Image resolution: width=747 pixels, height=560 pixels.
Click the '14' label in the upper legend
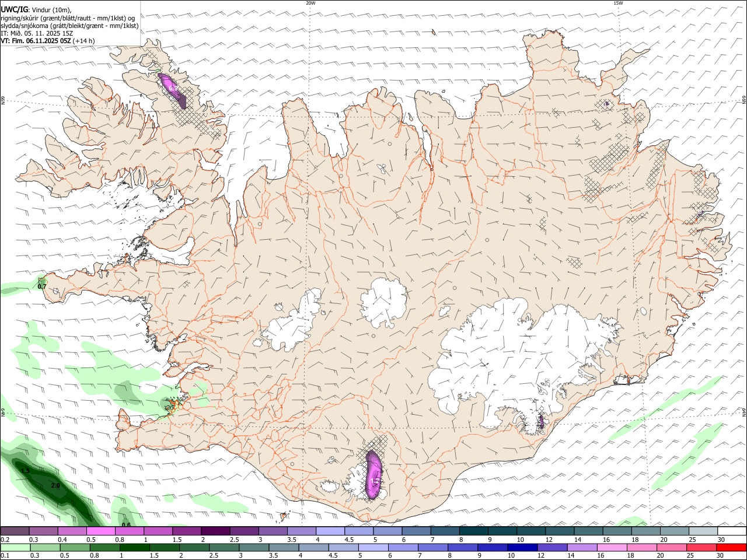tap(577, 540)
